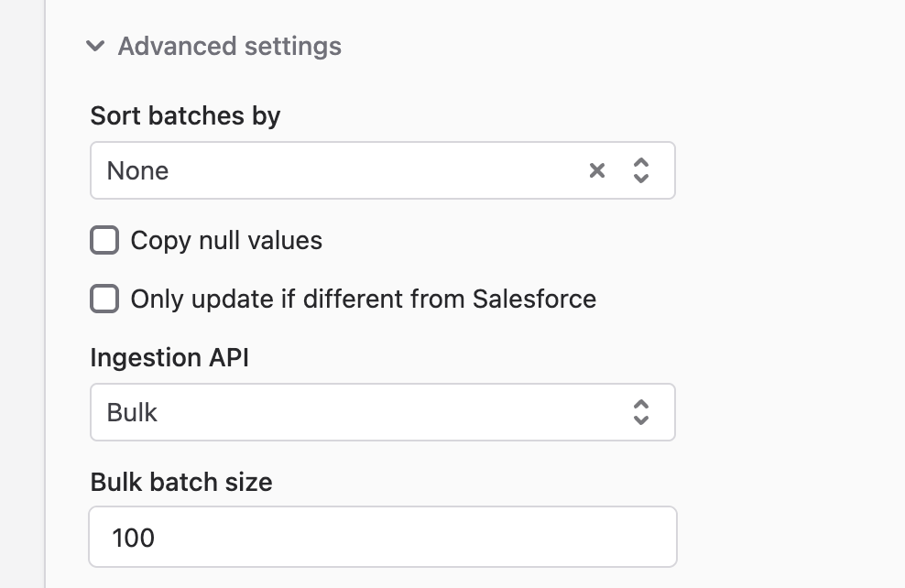Click the left vertical divider bar
The height and width of the screenshot is (588, 905).
[x=45, y=294]
